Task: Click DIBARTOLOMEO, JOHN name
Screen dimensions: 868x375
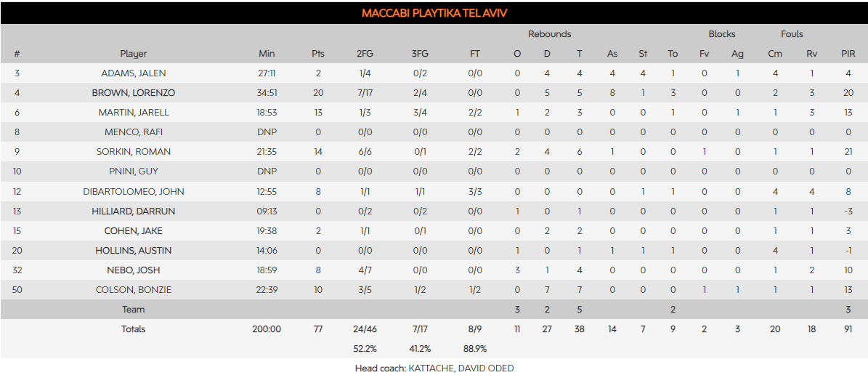Action: point(133,192)
